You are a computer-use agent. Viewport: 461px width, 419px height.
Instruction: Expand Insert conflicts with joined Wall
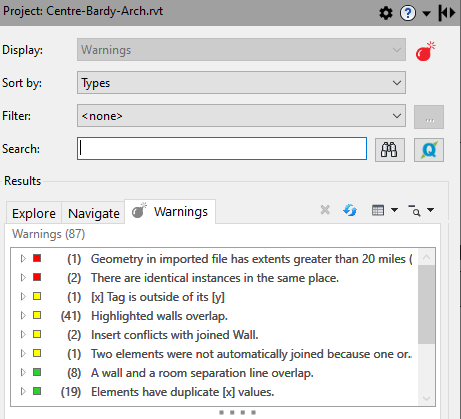coord(23,334)
